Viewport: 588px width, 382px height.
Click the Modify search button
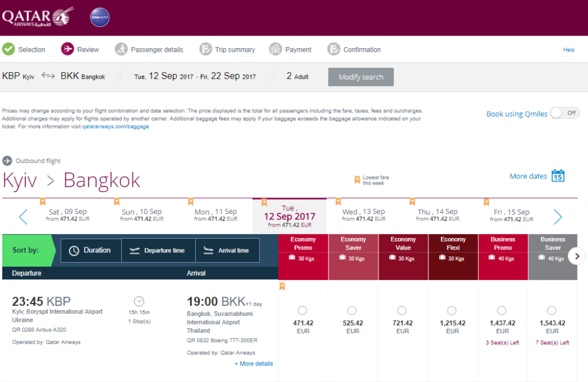tap(361, 77)
